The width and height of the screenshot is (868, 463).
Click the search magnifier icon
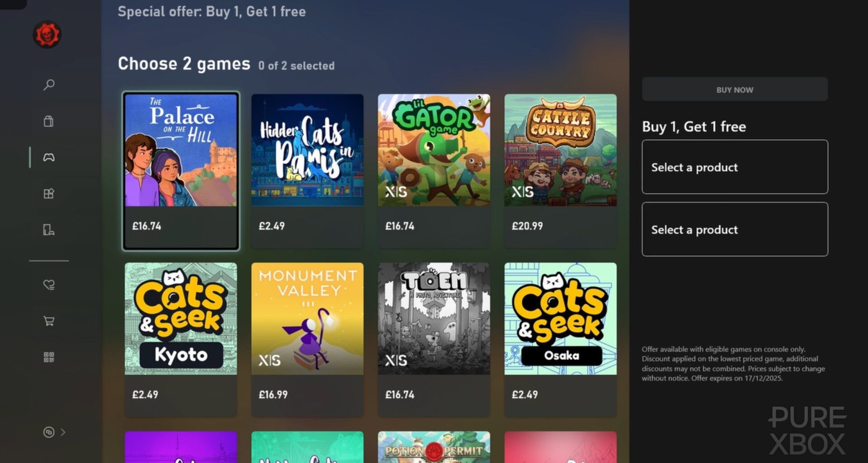(49, 85)
